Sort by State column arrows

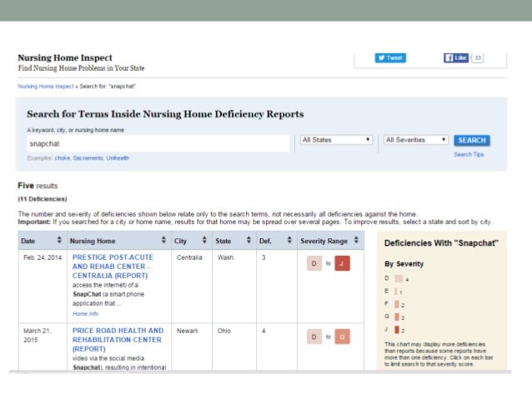(248, 241)
